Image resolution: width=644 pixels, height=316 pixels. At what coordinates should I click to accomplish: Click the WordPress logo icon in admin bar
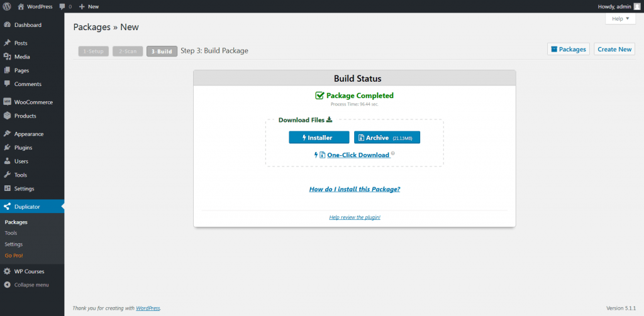pyautogui.click(x=7, y=6)
